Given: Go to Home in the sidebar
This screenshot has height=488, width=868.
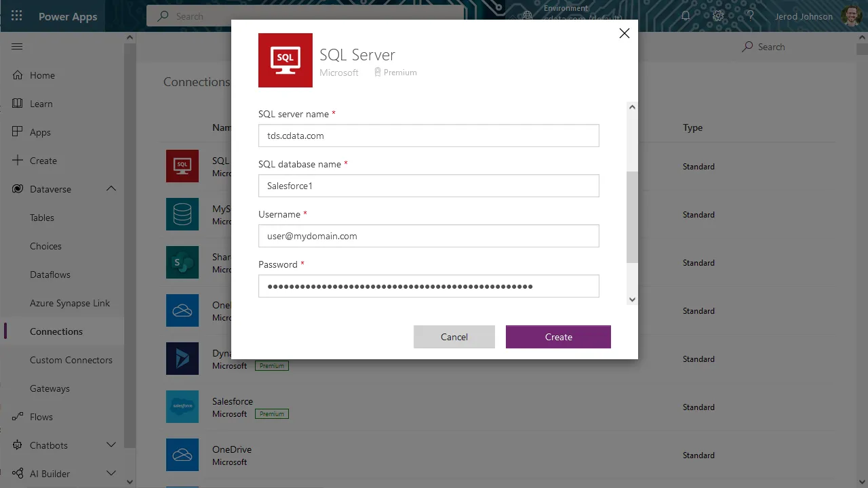Looking at the screenshot, I should 42,75.
